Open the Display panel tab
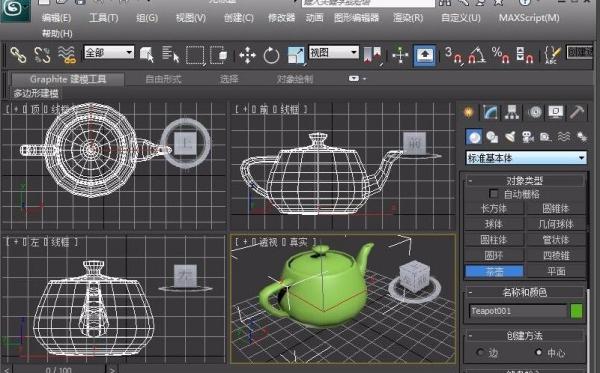 [x=555, y=112]
